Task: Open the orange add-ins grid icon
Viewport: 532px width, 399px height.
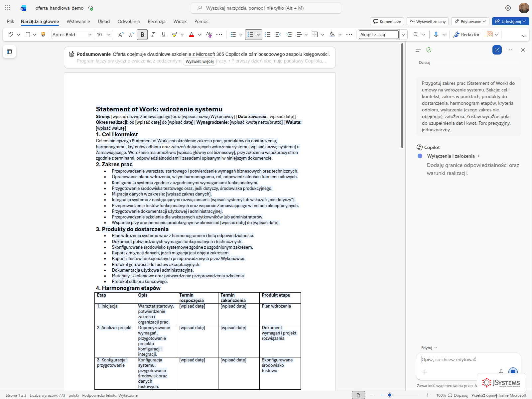Action: click(489, 35)
